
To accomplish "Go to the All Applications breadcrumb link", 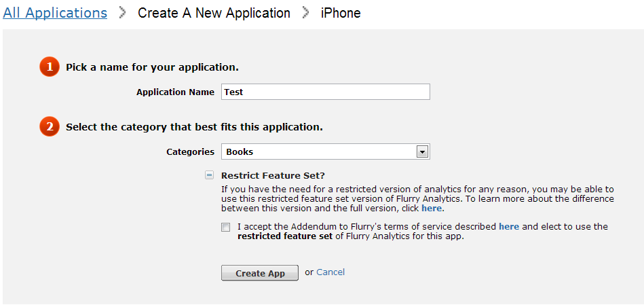I will tap(55, 13).
